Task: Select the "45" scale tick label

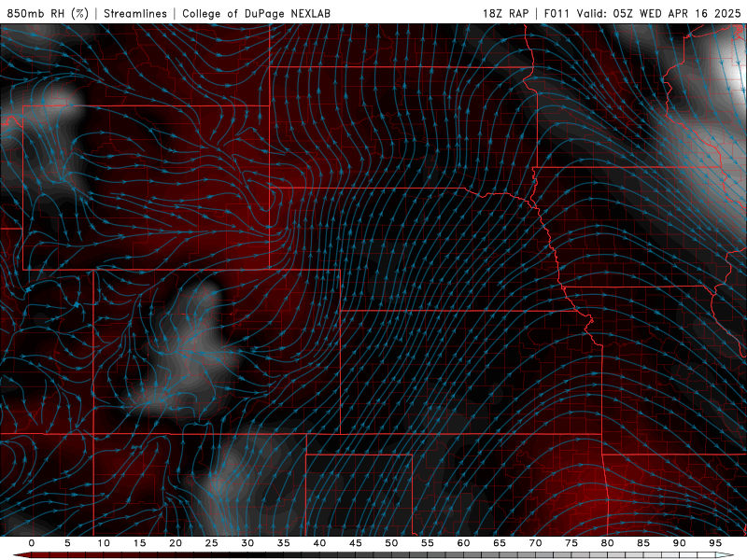Action: click(356, 543)
